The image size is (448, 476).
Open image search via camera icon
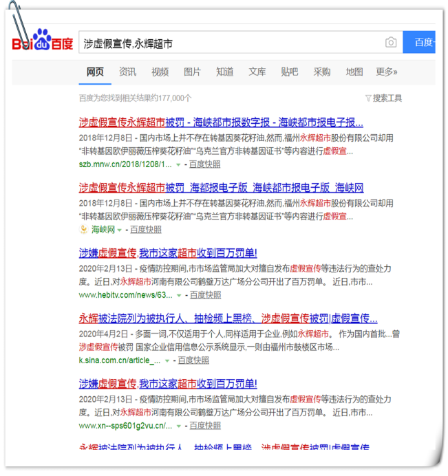391,42
